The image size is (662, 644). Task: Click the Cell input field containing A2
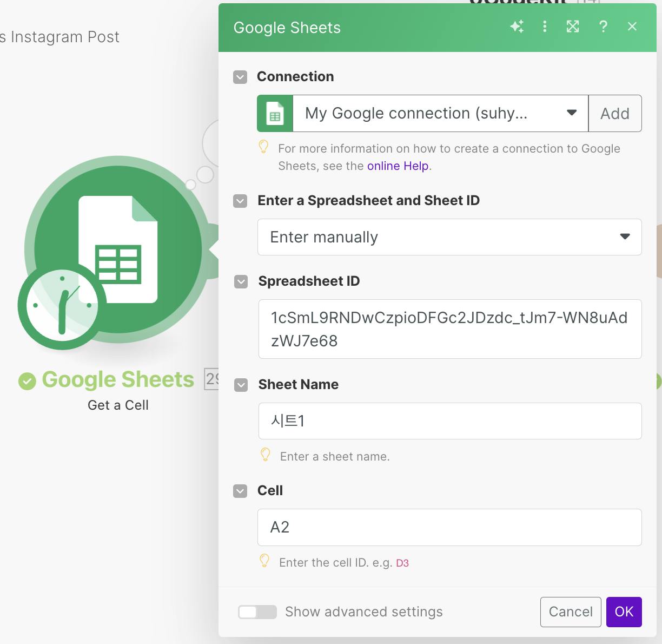tap(449, 527)
